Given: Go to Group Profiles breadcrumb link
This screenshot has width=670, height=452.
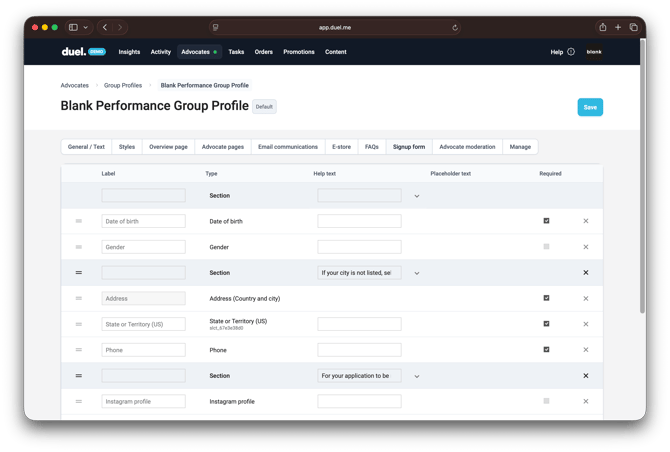Looking at the screenshot, I should point(123,85).
